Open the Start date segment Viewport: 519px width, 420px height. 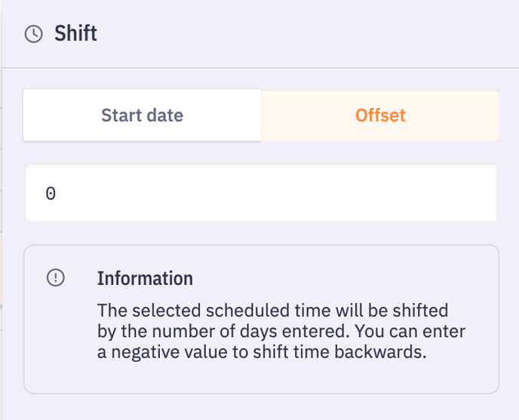point(142,115)
